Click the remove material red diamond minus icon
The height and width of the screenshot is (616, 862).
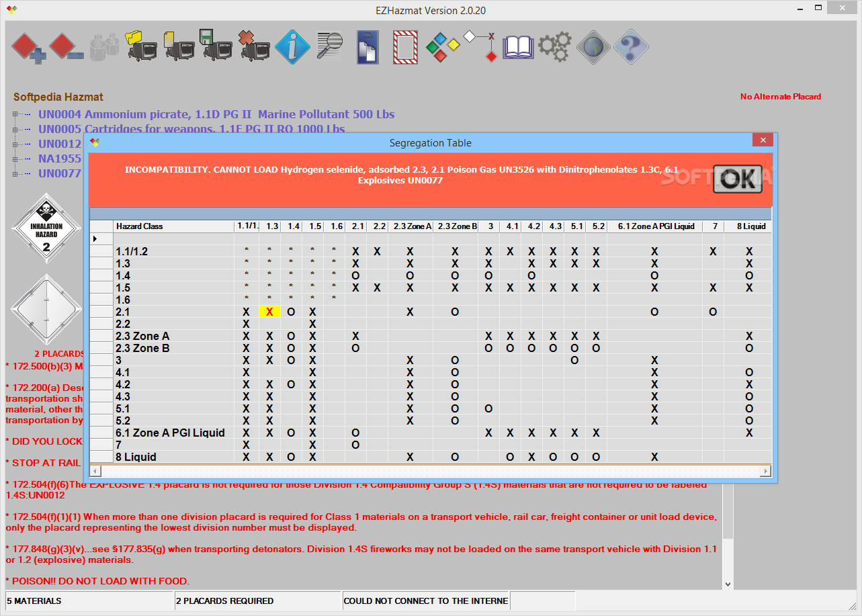(66, 47)
